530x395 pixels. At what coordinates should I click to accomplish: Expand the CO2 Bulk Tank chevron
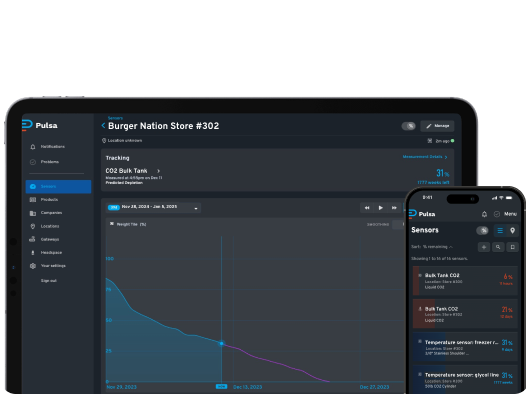(158, 171)
